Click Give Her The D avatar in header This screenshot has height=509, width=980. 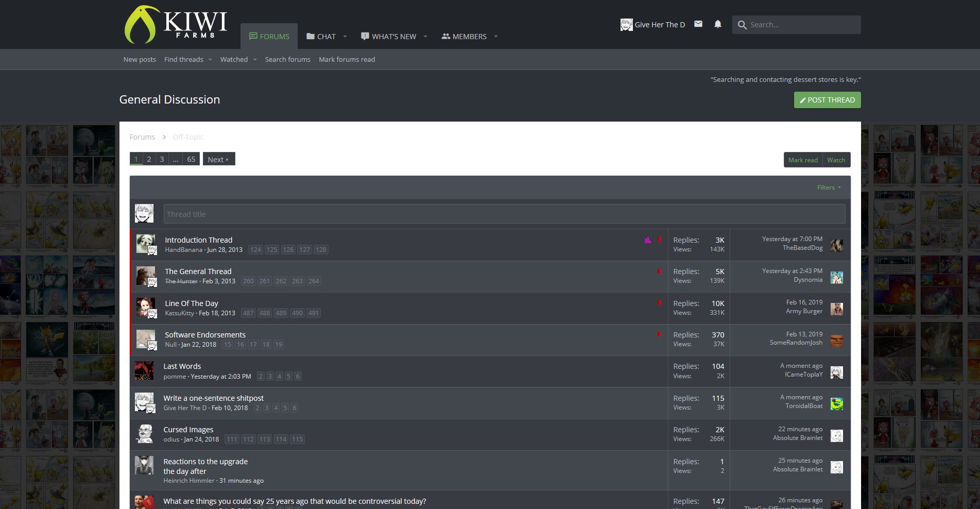pos(626,25)
